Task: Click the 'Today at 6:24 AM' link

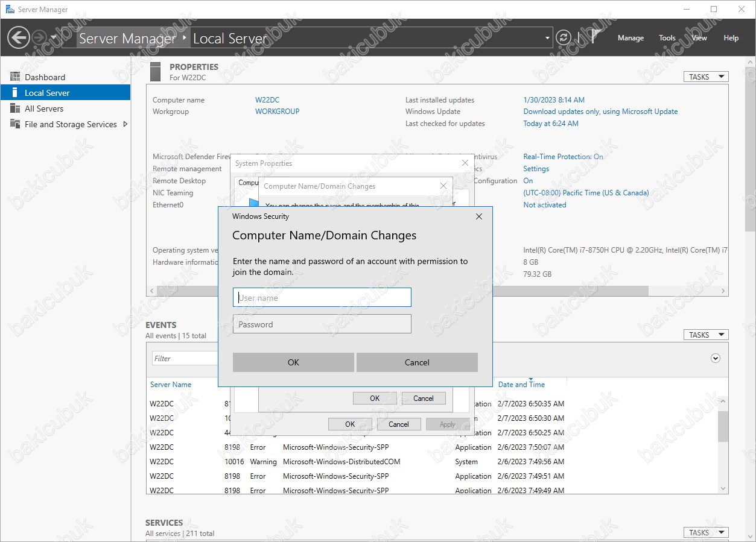Action: pyautogui.click(x=551, y=124)
